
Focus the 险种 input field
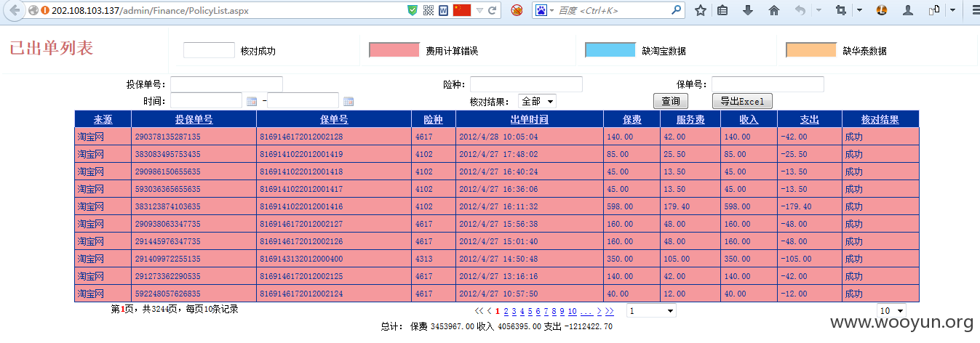coord(526,84)
